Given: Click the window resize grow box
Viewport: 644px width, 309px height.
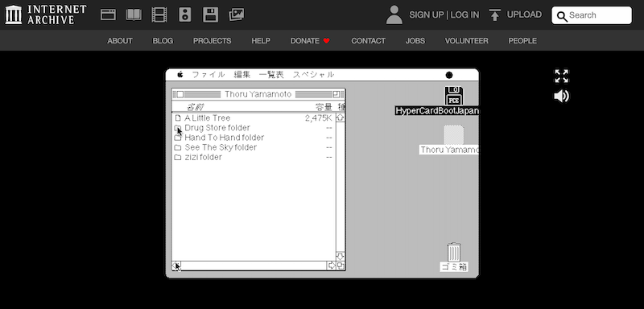Looking at the screenshot, I should coord(341,266).
